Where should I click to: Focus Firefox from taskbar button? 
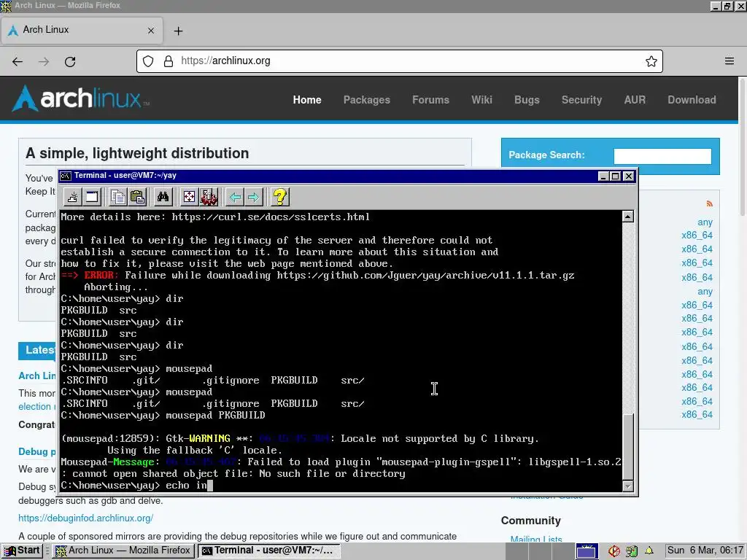click(x=123, y=551)
